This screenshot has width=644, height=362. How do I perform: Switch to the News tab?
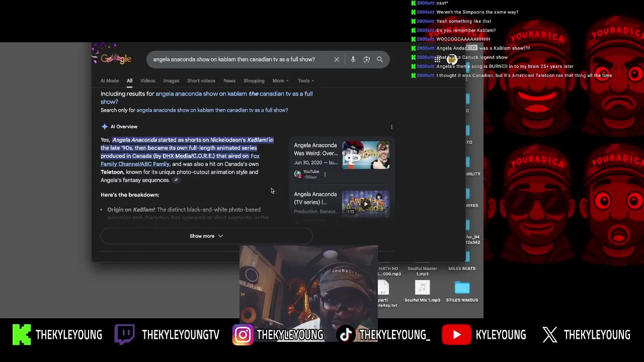click(229, 80)
